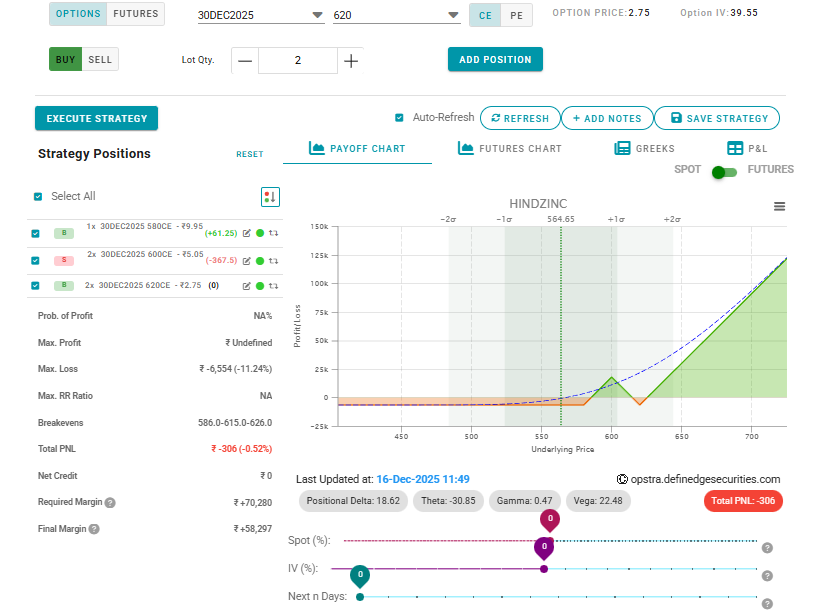
Task: Open the chart hamburger menu
Action: click(x=779, y=206)
